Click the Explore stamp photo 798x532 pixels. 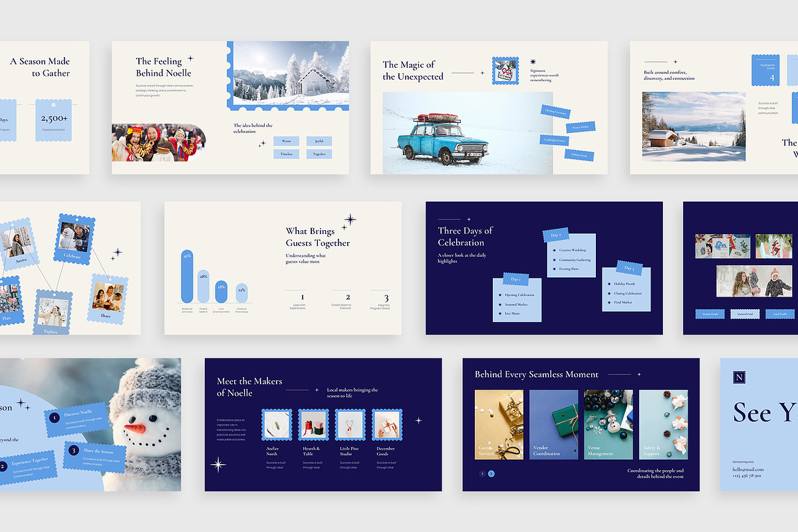click(x=54, y=311)
